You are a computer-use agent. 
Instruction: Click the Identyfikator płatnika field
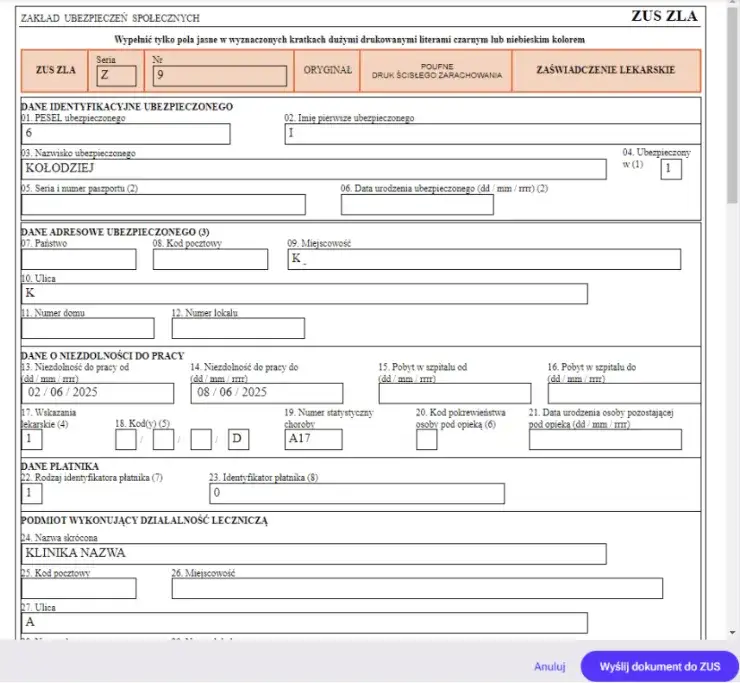(x=357, y=494)
